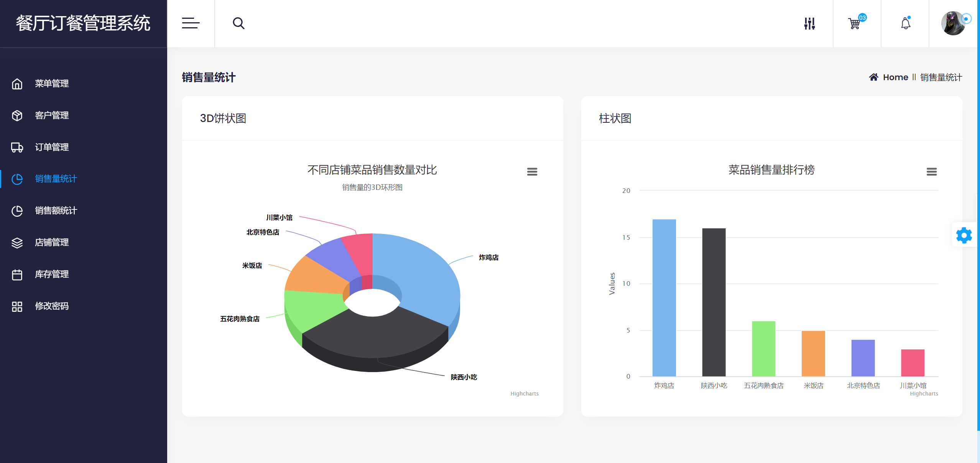980x463 pixels.
Task: Click the 修改密码 grid icon
Action: [x=17, y=306]
